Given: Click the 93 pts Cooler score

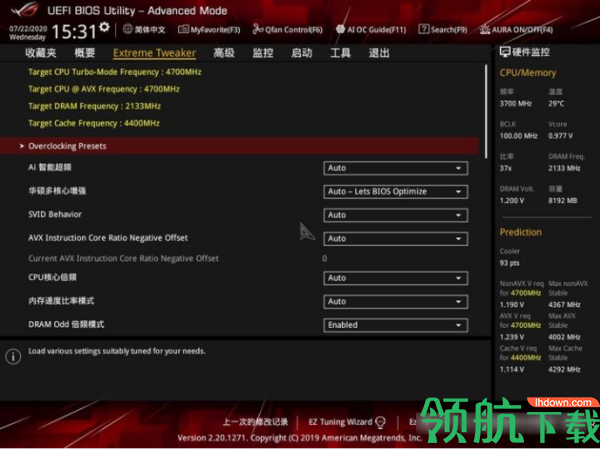Looking at the screenshot, I should (509, 263).
